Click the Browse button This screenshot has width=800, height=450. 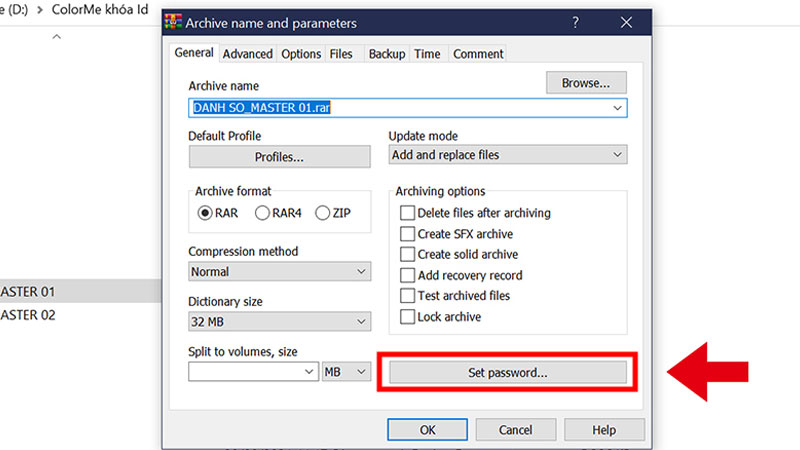coord(586,83)
